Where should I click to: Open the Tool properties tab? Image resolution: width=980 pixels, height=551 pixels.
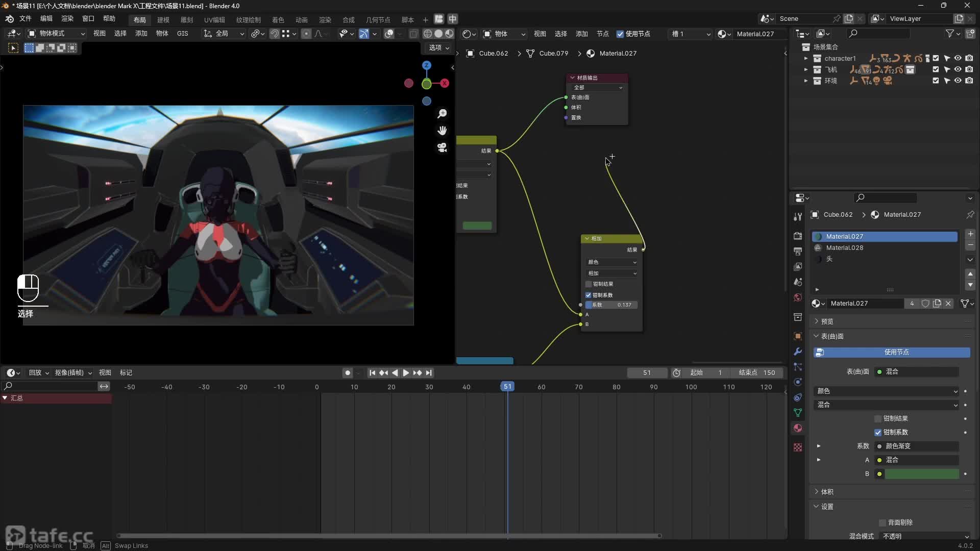click(x=798, y=217)
